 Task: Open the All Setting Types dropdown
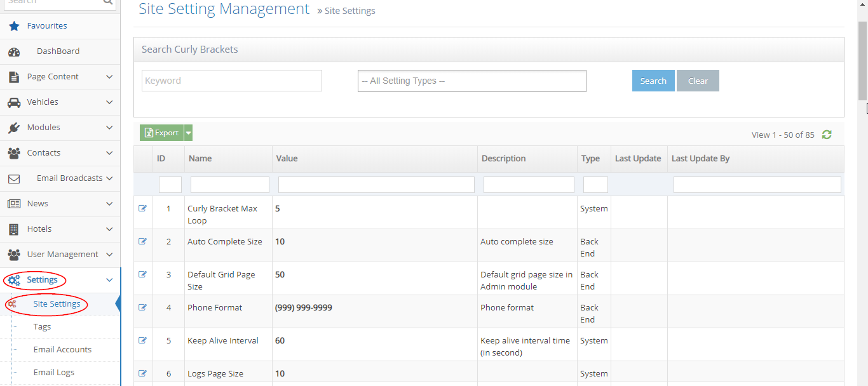(x=471, y=81)
